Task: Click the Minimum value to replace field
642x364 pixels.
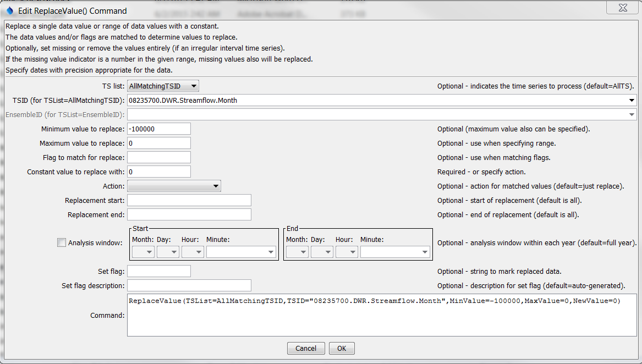Action: (x=159, y=129)
